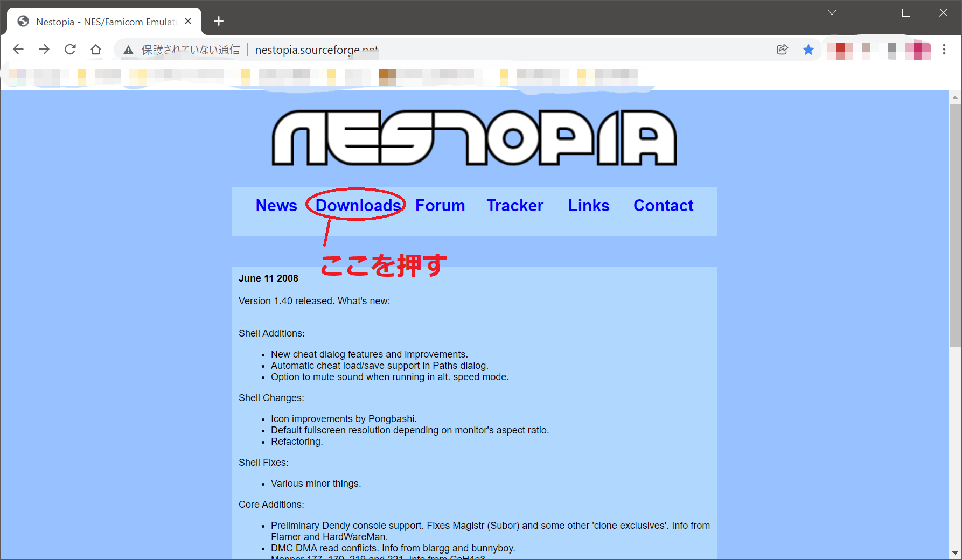Viewport: 962px width, 560px height.
Task: Click "Various minor things." item
Action: tap(316, 484)
